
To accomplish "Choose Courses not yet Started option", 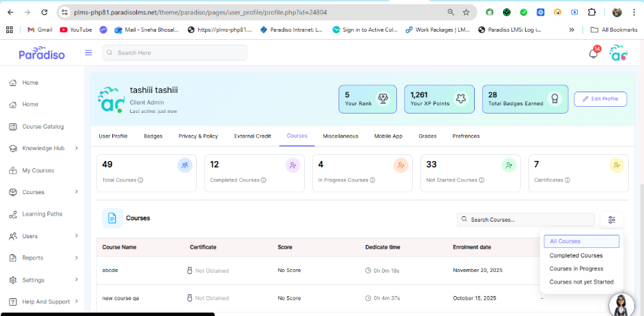I will [581, 282].
